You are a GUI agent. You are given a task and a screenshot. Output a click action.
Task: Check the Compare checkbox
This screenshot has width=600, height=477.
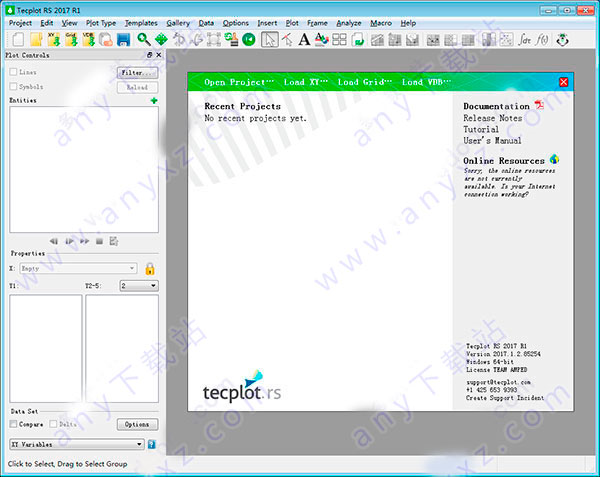coord(13,424)
